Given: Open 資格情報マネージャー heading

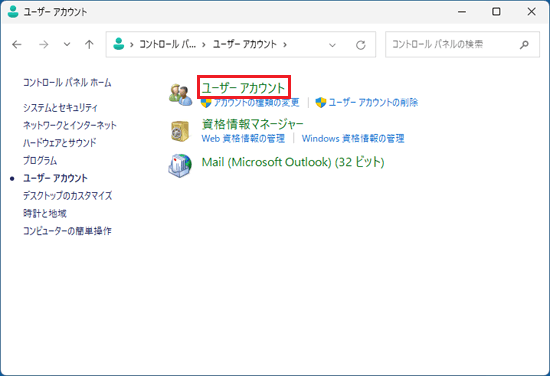Looking at the screenshot, I should [252, 124].
